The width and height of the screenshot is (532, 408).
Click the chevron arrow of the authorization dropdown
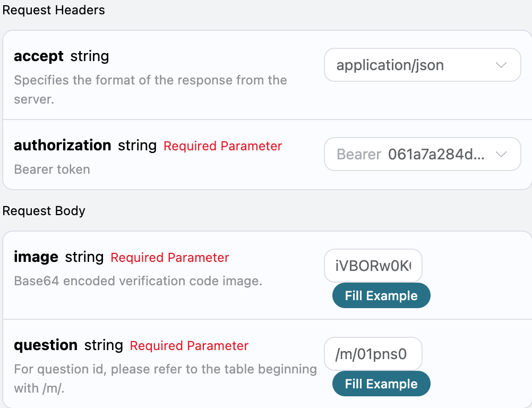501,155
